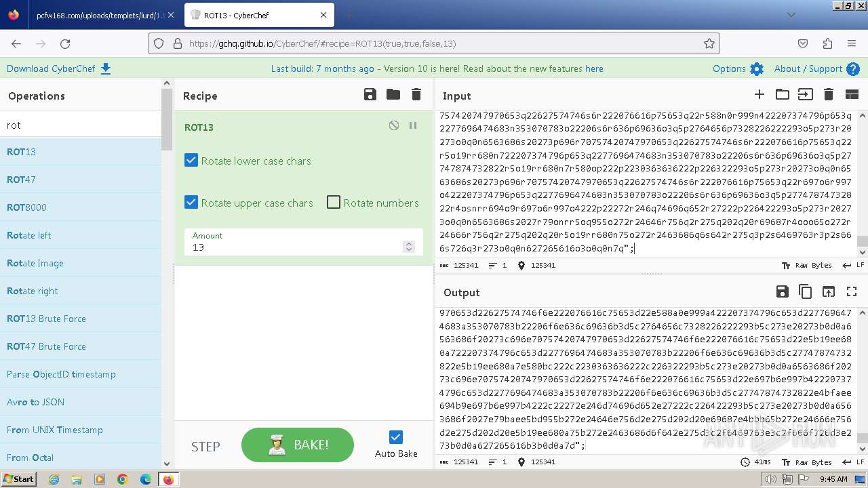Change input end-of-line sequence LF
The image size is (868, 488).
[x=853, y=265]
